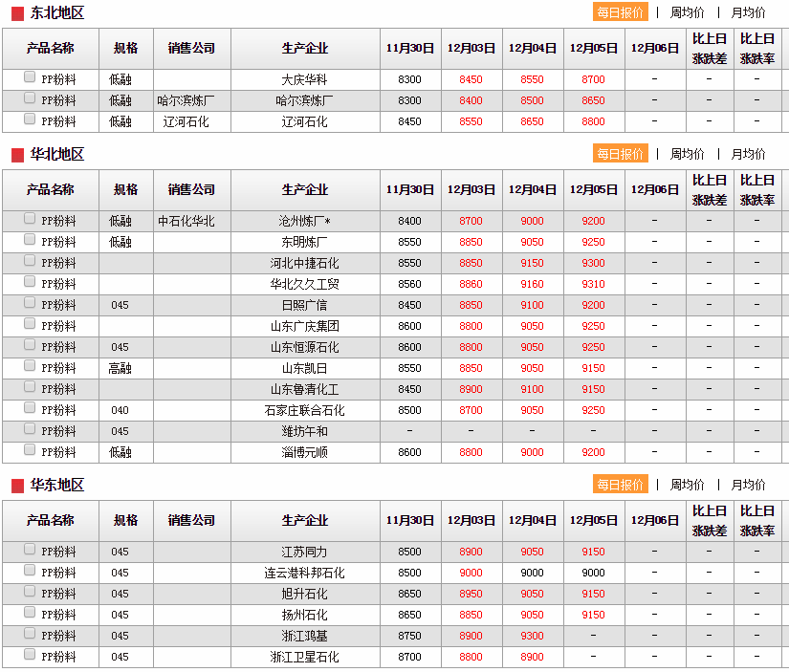
Task: Click the 中石化华北 sales company cell
Action: (x=186, y=221)
